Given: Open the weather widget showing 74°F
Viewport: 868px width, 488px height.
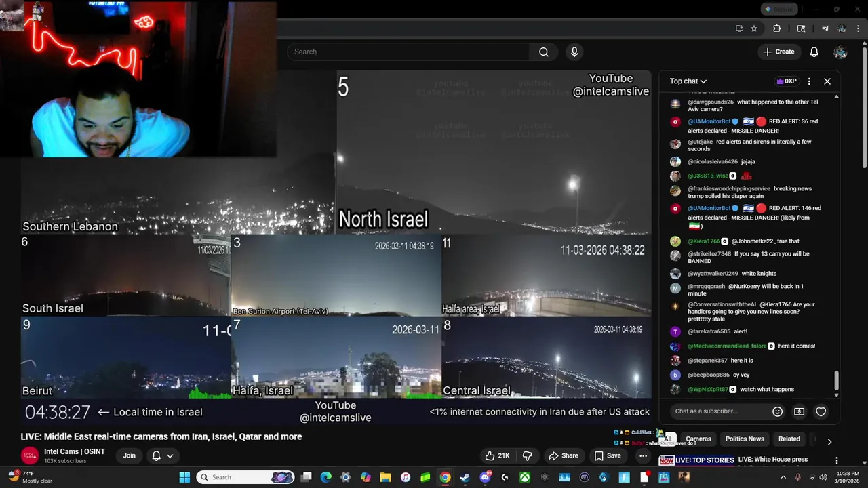Looking at the screenshot, I should (x=30, y=477).
